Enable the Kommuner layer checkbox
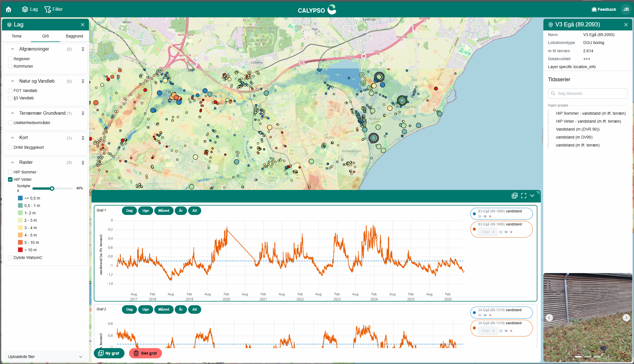 tap(10, 66)
